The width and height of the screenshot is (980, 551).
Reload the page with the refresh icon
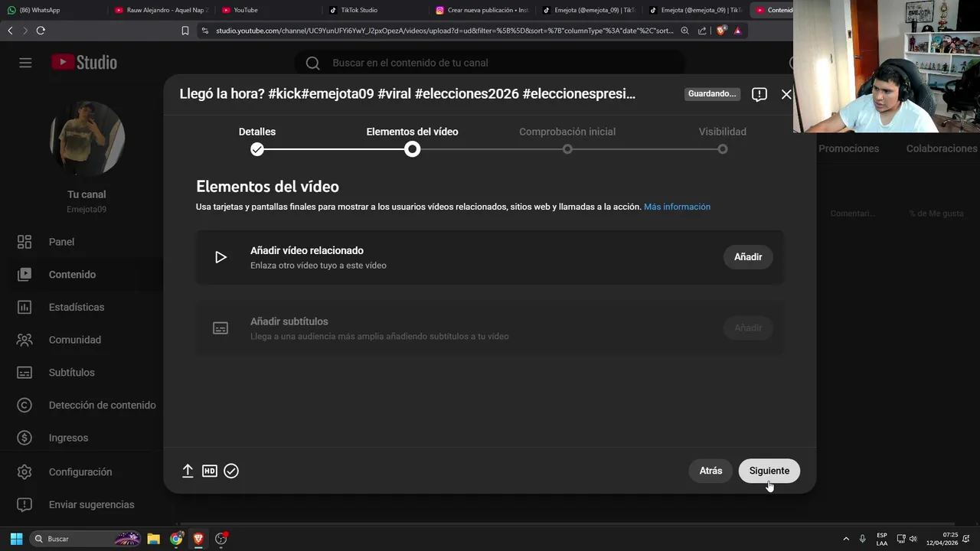pyautogui.click(x=41, y=31)
